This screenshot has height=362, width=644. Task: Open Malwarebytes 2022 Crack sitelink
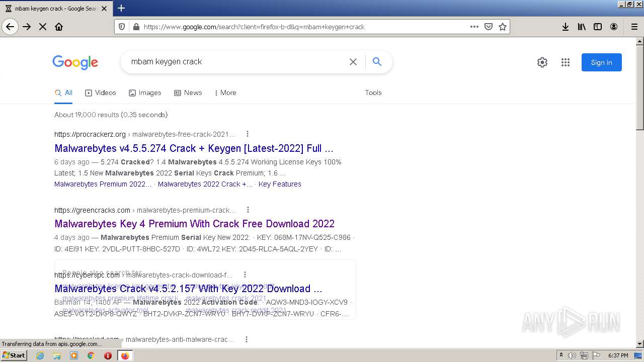[x=205, y=184]
